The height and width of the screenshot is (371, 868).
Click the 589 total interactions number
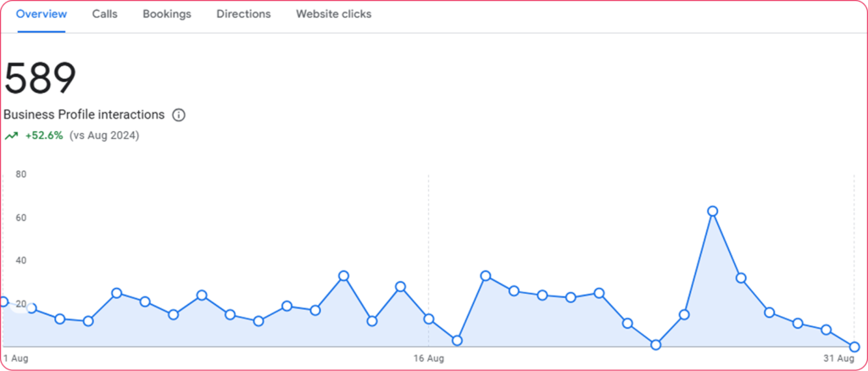[x=41, y=79]
